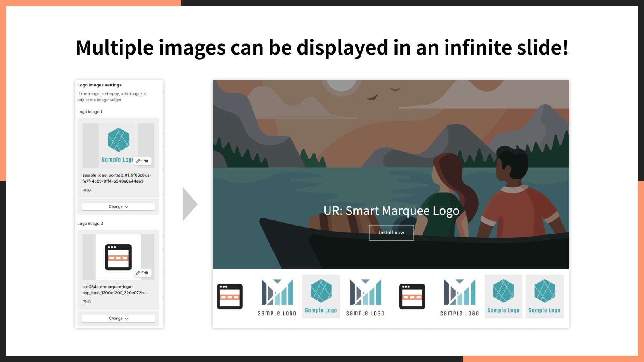Click Edit on Logo image 2 preview
This screenshot has width=644, height=362.
(x=142, y=273)
